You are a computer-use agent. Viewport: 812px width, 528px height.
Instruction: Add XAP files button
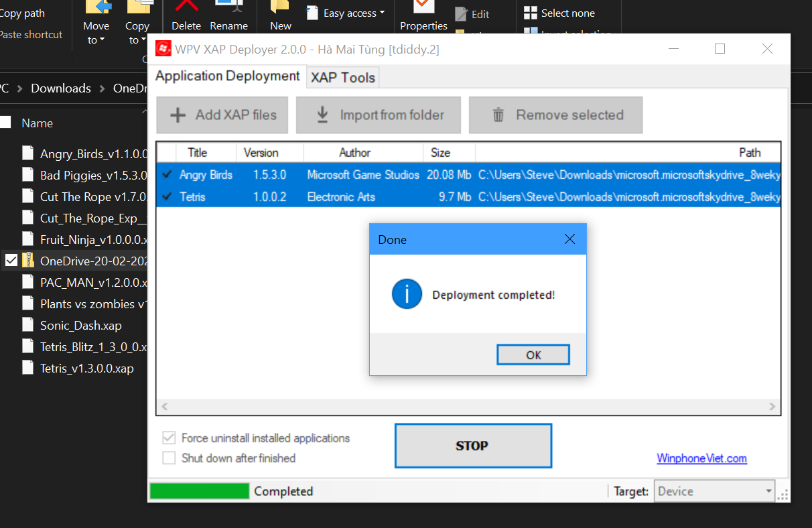tap(222, 115)
